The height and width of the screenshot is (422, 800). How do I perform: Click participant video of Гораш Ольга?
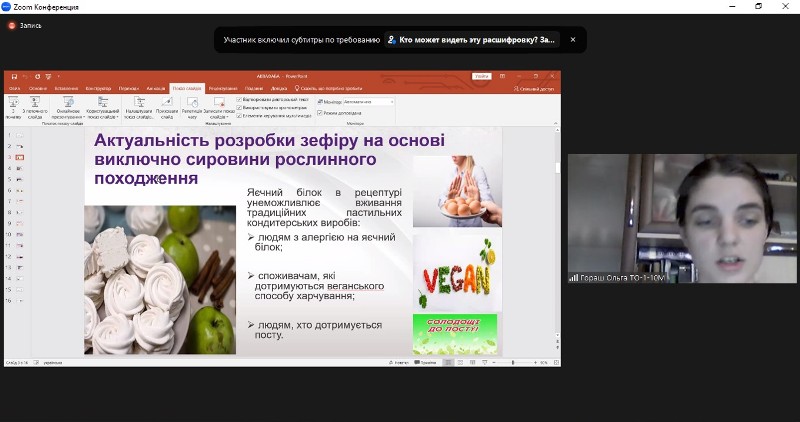(682, 218)
